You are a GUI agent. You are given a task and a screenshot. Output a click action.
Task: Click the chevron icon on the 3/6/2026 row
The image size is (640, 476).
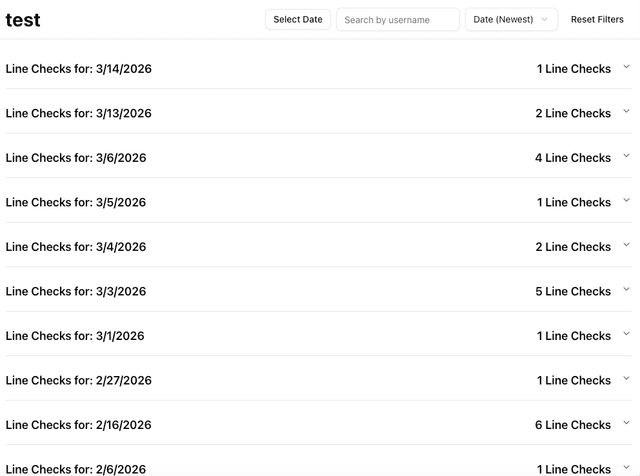(x=626, y=156)
